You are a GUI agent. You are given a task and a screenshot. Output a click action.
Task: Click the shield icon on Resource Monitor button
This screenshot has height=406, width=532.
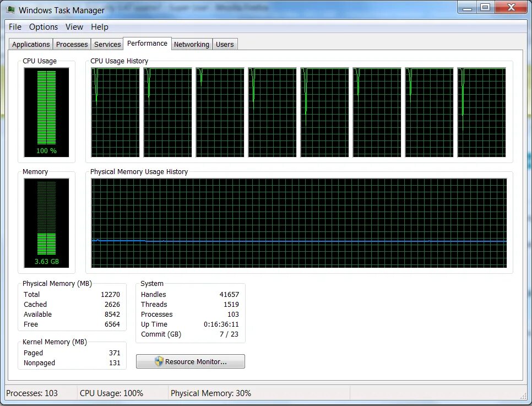click(x=159, y=361)
